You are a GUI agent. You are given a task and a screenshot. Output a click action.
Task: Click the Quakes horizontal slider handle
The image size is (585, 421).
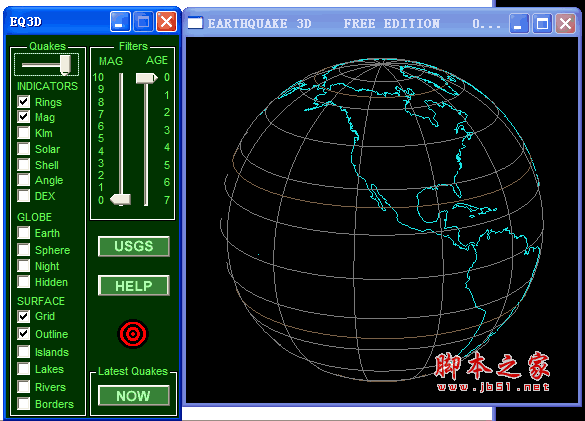pyautogui.click(x=66, y=65)
